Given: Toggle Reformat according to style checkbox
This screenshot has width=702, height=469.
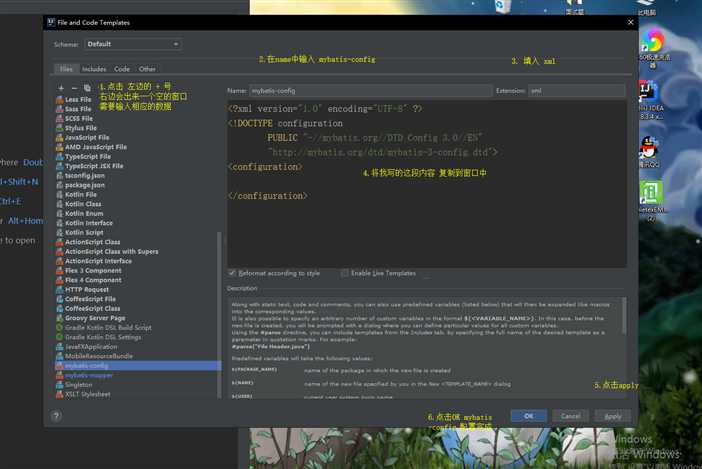Looking at the screenshot, I should tap(232, 273).
